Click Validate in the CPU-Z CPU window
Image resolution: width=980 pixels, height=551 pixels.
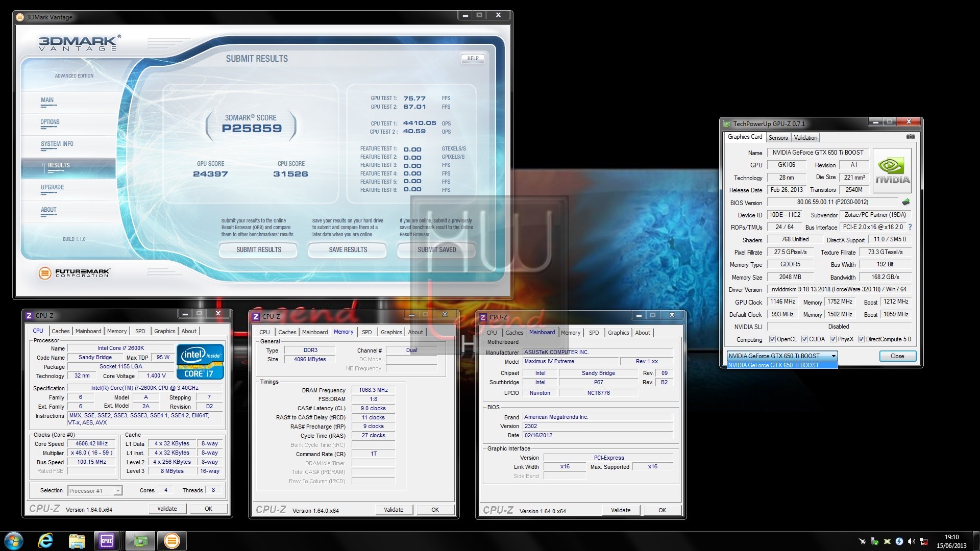(x=167, y=509)
